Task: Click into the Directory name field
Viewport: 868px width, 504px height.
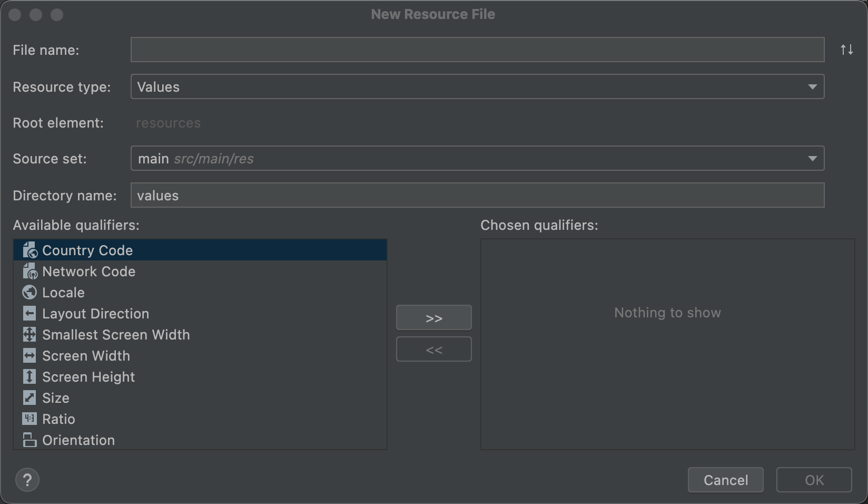Action: (x=477, y=196)
